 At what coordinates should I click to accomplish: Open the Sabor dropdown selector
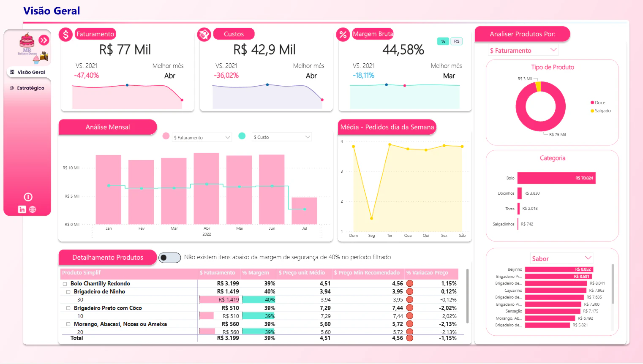point(561,258)
